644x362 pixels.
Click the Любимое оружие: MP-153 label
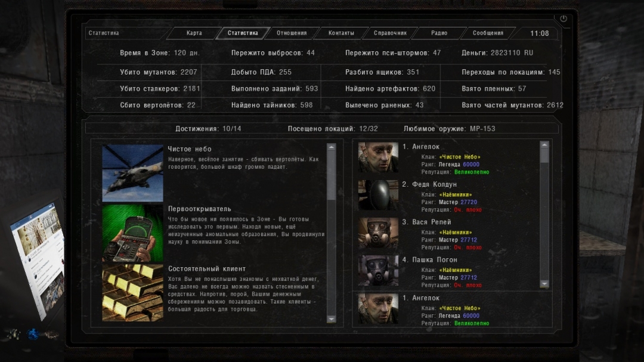coord(450,129)
